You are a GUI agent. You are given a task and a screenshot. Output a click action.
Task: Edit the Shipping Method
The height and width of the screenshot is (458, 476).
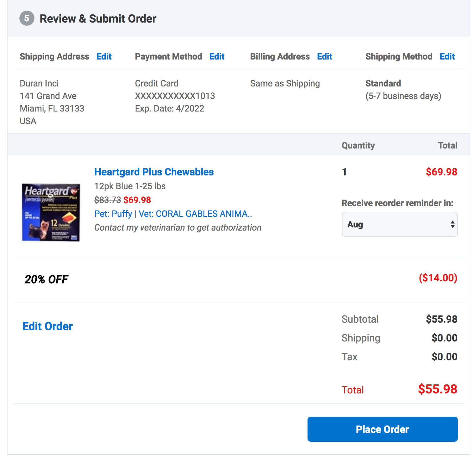point(447,56)
